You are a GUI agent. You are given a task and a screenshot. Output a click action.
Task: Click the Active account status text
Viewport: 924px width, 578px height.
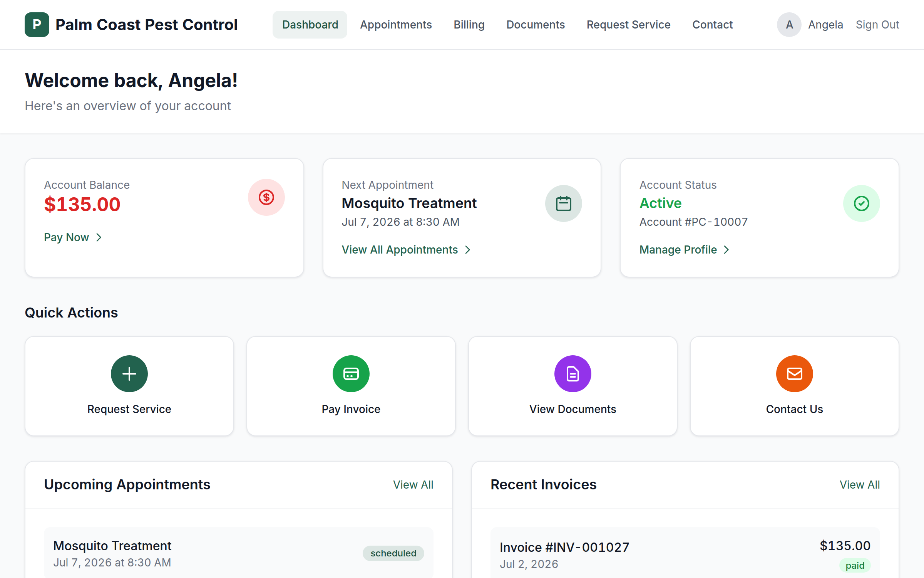pyautogui.click(x=660, y=203)
